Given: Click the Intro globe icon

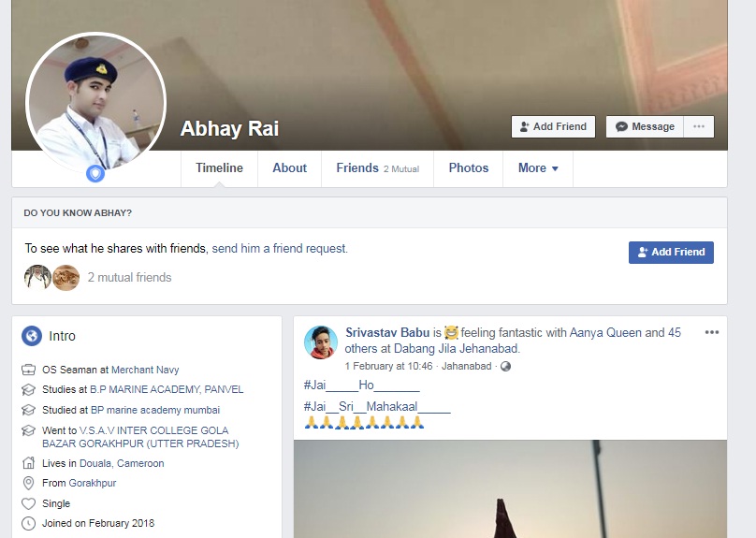Looking at the screenshot, I should 32,336.
